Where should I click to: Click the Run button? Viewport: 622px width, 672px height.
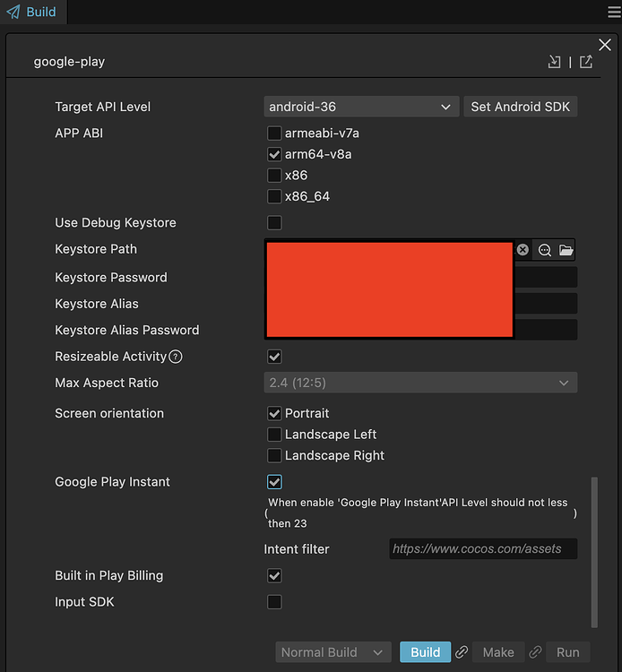coord(568,652)
